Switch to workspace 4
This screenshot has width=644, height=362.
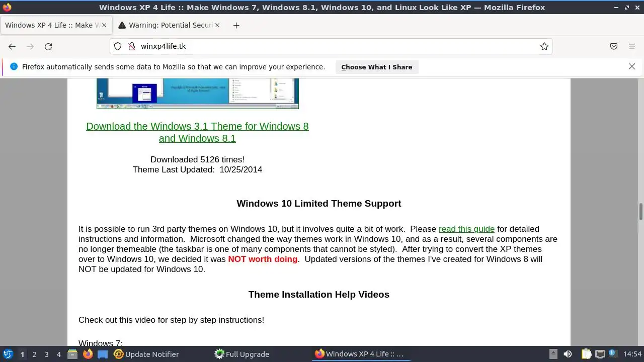(x=58, y=354)
